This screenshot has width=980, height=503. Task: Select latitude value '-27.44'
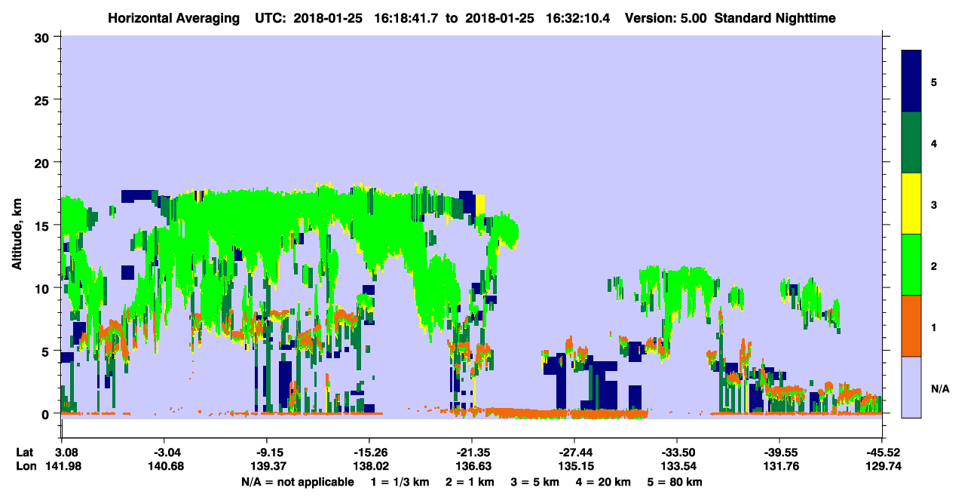click(x=574, y=452)
